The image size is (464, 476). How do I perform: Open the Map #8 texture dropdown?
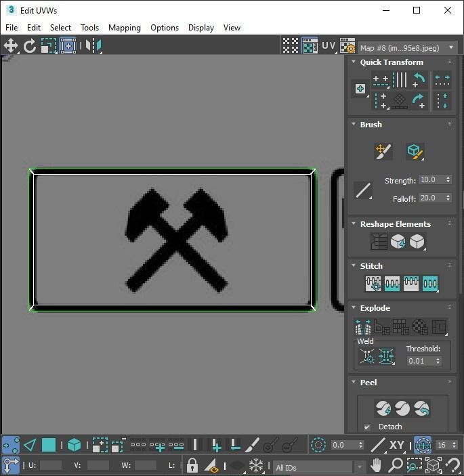(x=407, y=48)
